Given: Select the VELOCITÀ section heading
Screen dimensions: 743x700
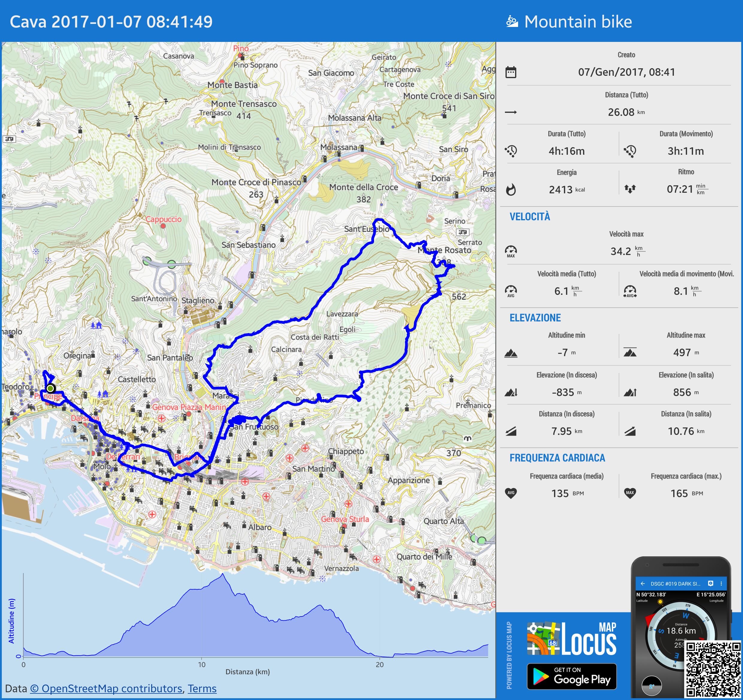Looking at the screenshot, I should [x=529, y=217].
